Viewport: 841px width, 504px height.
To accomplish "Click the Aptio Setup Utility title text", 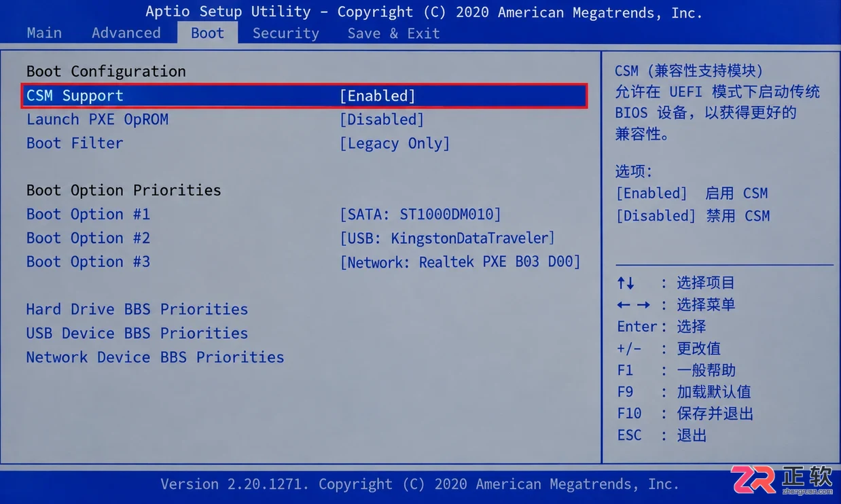I will coord(424,12).
